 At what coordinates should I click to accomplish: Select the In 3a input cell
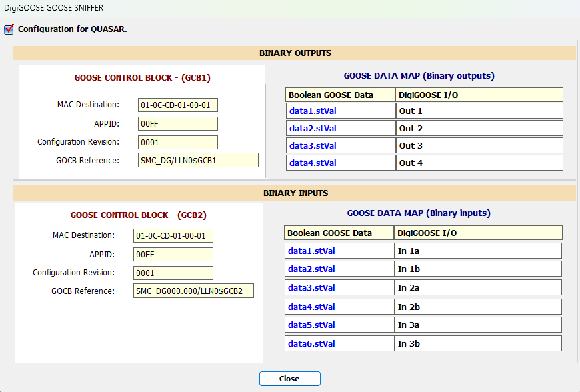pos(477,325)
